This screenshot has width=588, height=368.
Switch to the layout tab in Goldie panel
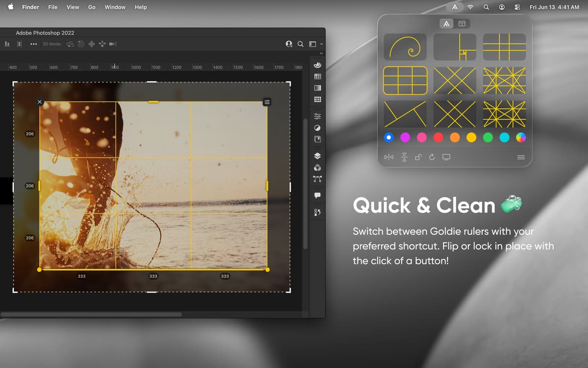click(x=462, y=24)
